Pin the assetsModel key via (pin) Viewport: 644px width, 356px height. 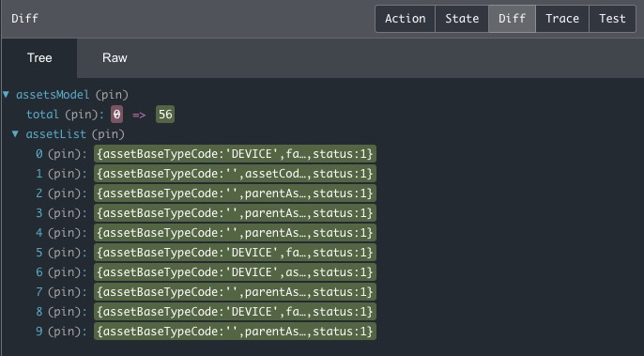pyautogui.click(x=112, y=95)
